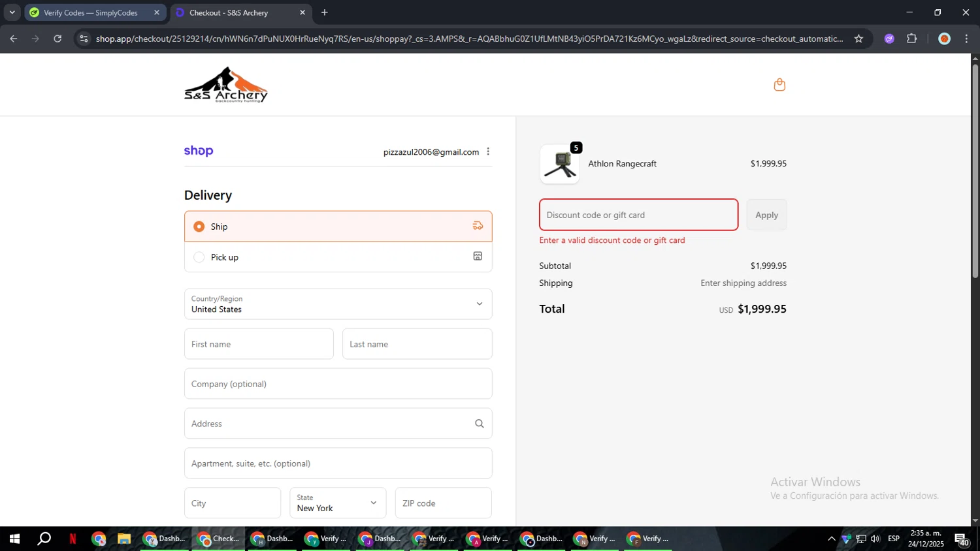Click the pizzazul2006@gmail.com email text
Image resolution: width=980 pixels, height=551 pixels.
431,152
